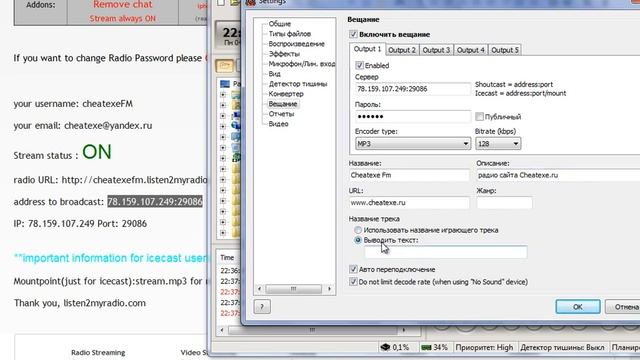Viewport: 640px width, 360px height.
Task: Click settings tree scrollbar right arrow
Action: 329,289
